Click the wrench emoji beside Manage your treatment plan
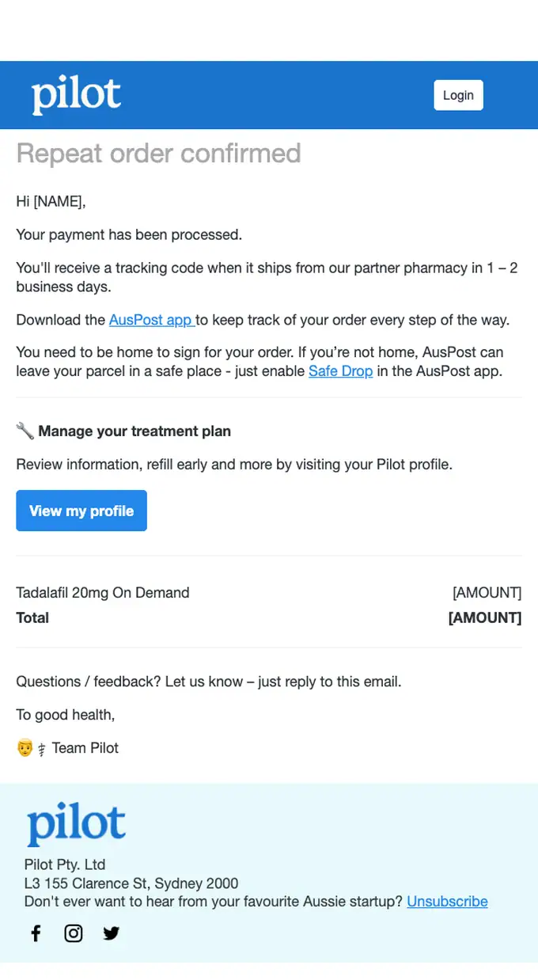538x980 pixels. point(25,431)
